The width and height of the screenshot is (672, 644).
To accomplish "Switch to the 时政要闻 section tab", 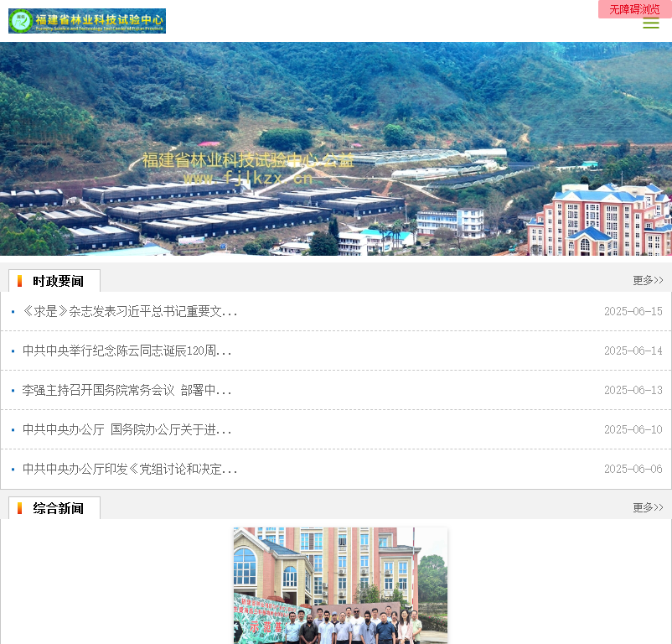I will [54, 280].
